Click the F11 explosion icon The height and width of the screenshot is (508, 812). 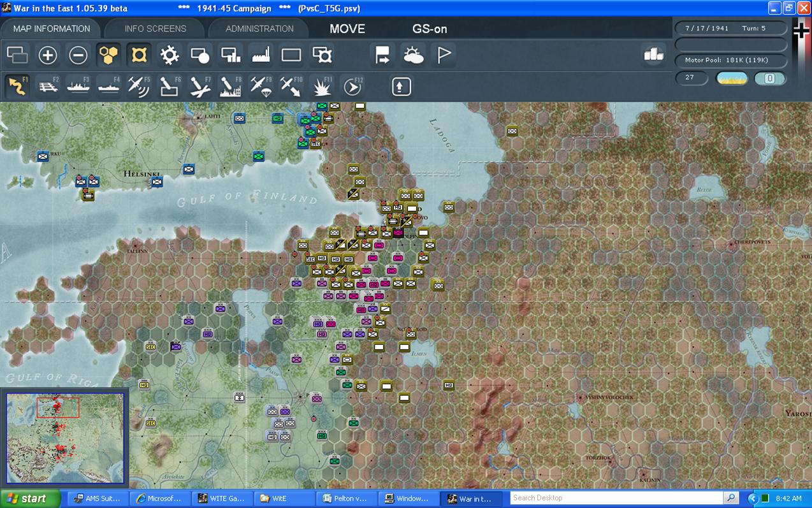pyautogui.click(x=322, y=86)
